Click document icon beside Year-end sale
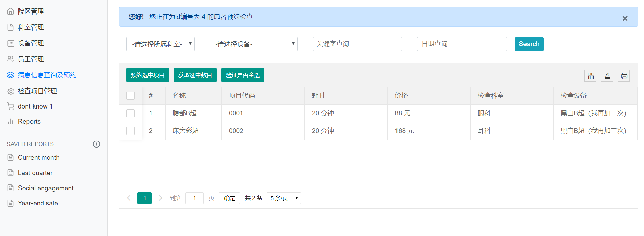The width and height of the screenshot is (644, 236). coord(10,203)
